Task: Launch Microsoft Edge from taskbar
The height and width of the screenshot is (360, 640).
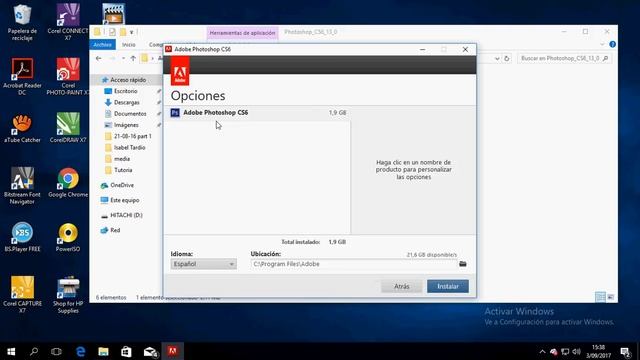Action: (80, 351)
